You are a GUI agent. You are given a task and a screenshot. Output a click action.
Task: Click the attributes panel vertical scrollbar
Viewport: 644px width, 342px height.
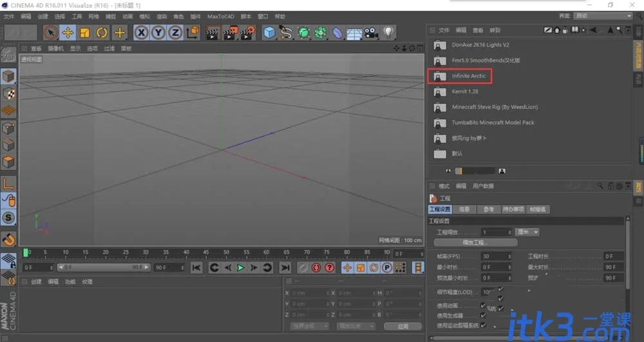pos(627,254)
